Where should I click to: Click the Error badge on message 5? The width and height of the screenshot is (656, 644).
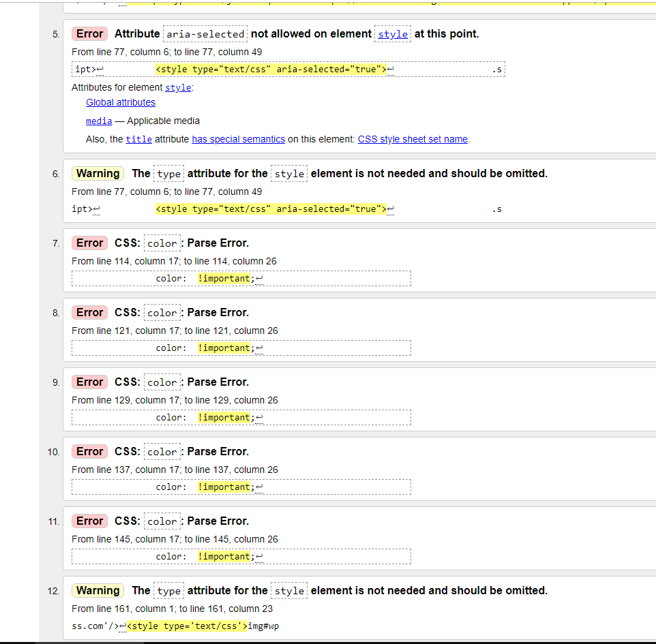click(89, 34)
